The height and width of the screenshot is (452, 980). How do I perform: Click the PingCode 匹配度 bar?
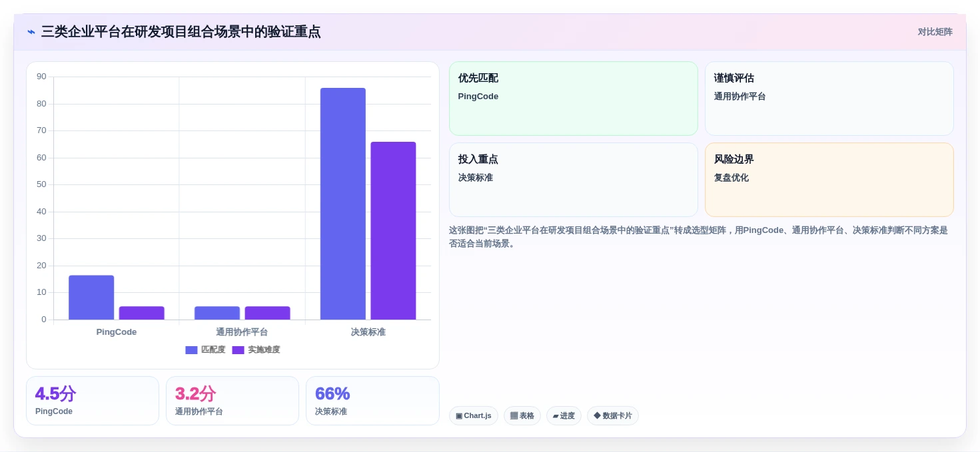pyautogui.click(x=91, y=298)
